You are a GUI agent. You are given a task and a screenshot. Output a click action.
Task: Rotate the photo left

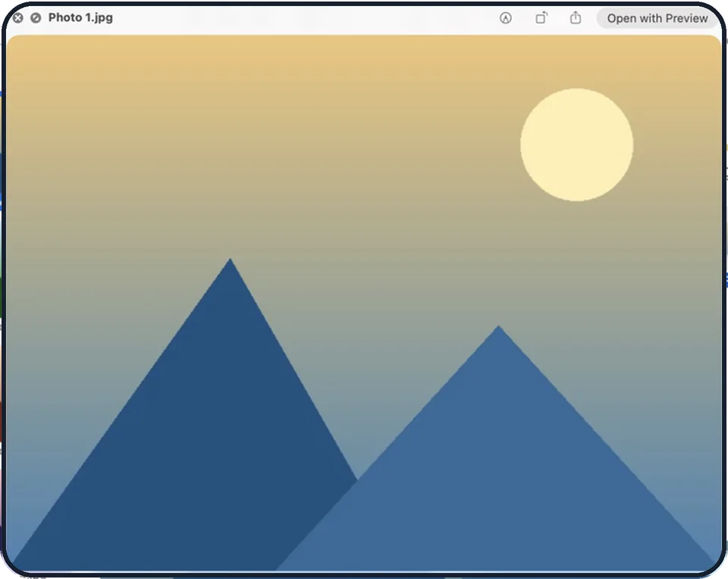[x=541, y=18]
